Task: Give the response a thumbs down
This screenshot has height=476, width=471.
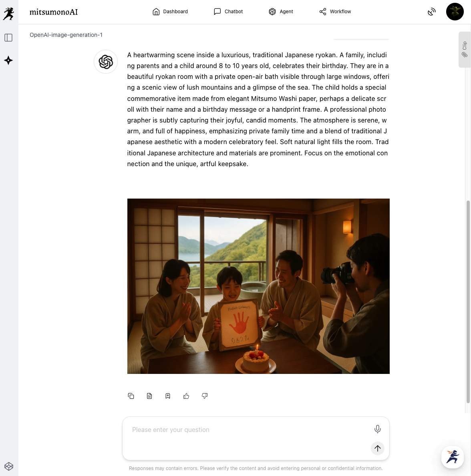Action: point(205,396)
